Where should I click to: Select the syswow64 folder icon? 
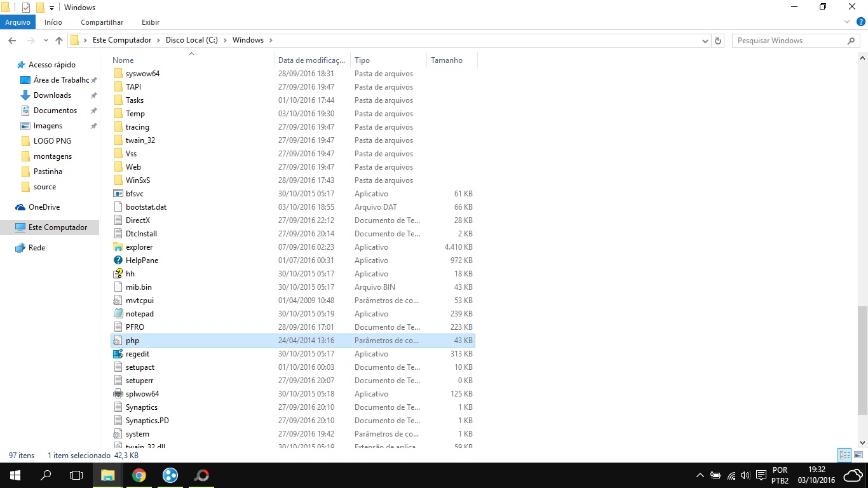coord(118,74)
